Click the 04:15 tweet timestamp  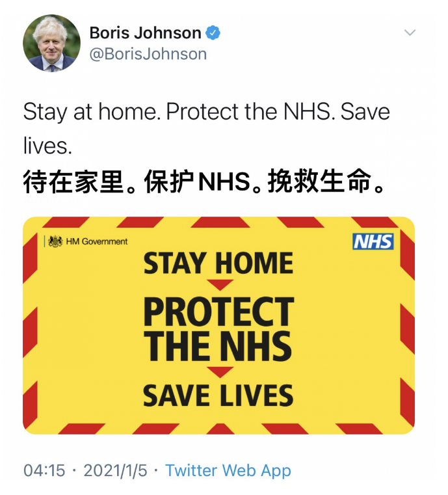tap(44, 471)
